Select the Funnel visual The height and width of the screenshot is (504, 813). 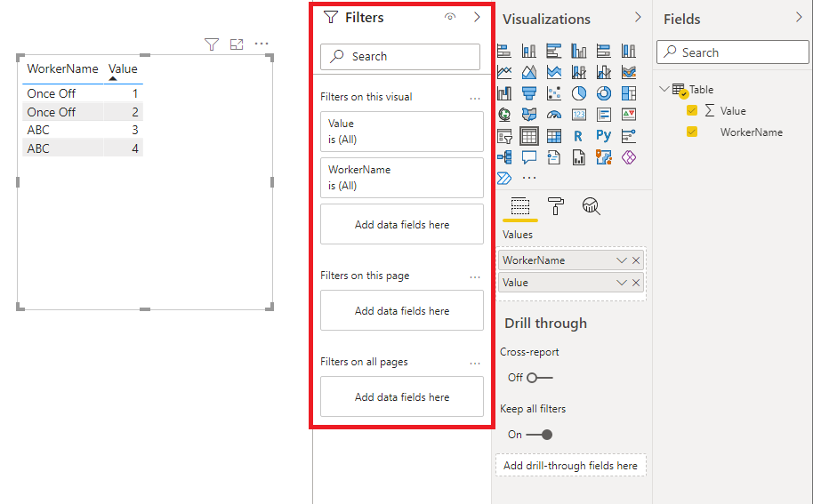click(x=529, y=93)
